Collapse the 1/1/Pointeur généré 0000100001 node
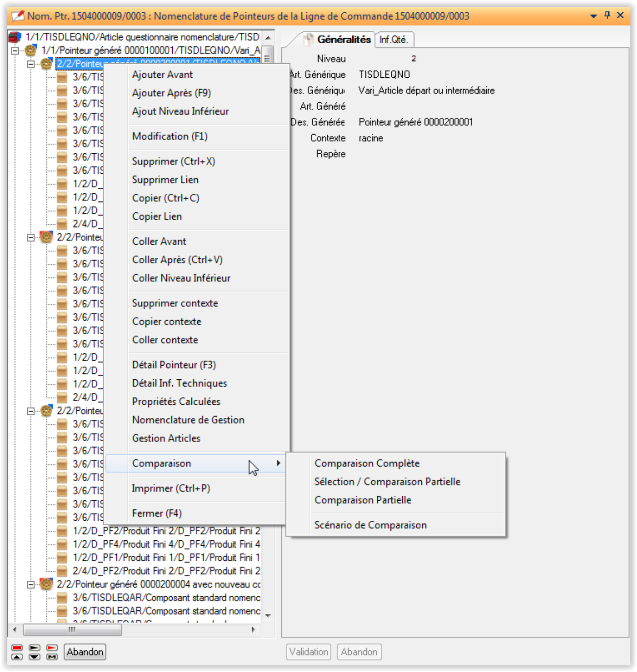The height and width of the screenshot is (672, 637). pyautogui.click(x=15, y=50)
